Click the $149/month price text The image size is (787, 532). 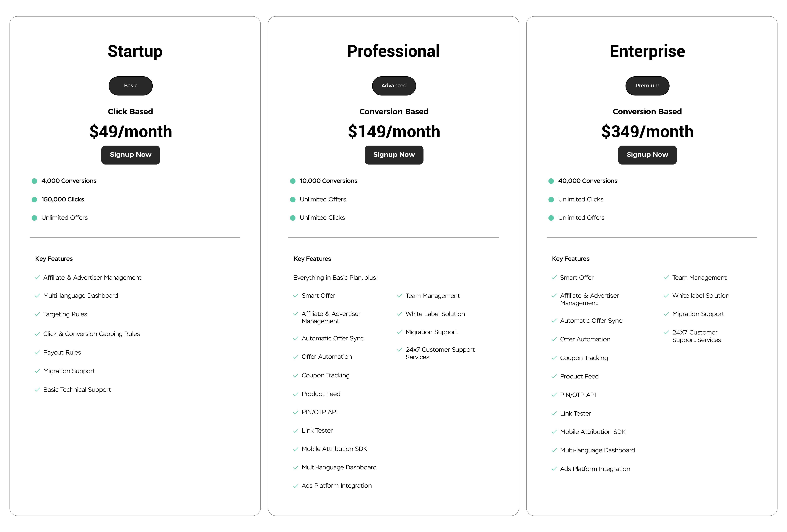click(394, 132)
